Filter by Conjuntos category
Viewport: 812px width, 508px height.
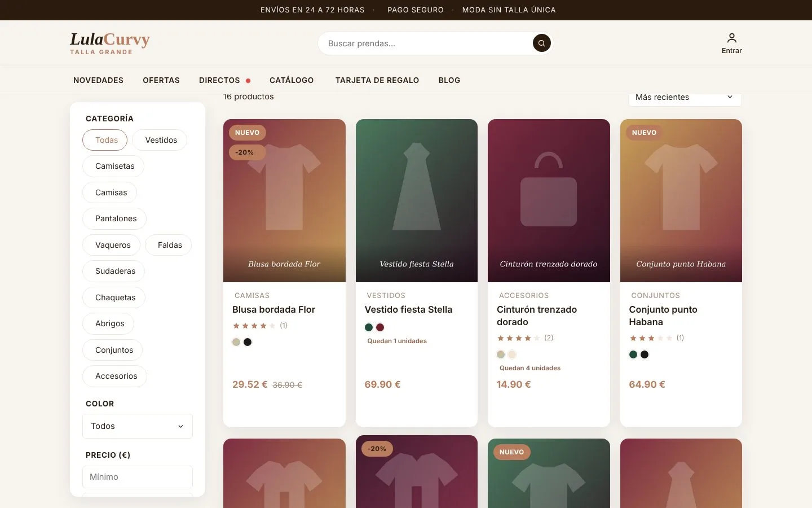[113, 350]
